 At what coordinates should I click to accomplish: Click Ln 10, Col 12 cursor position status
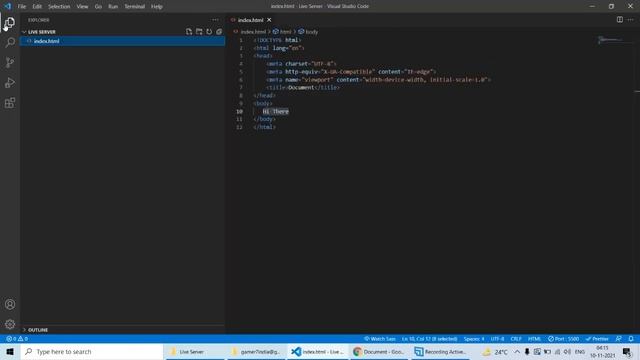click(429, 339)
